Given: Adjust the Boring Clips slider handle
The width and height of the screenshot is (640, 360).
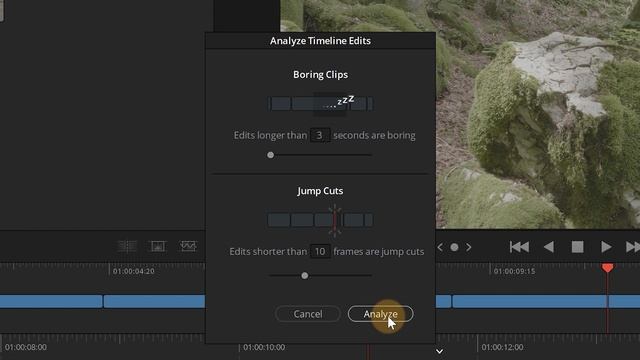Looking at the screenshot, I should pos(271,155).
